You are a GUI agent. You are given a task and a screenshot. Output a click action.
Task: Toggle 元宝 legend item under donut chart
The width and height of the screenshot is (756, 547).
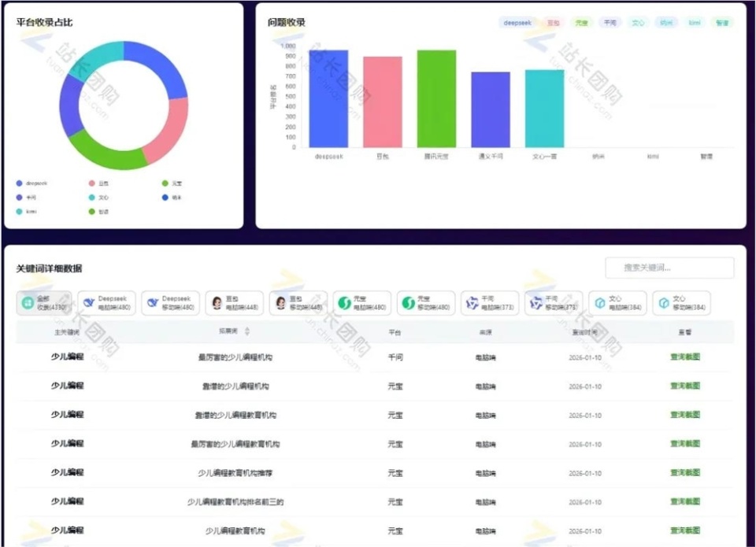pyautogui.click(x=172, y=183)
